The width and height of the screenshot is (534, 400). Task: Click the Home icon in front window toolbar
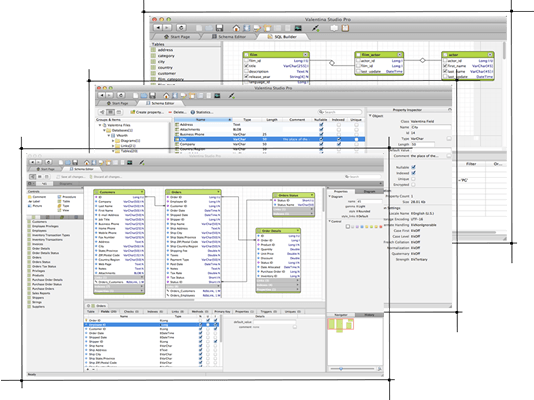click(x=87, y=163)
